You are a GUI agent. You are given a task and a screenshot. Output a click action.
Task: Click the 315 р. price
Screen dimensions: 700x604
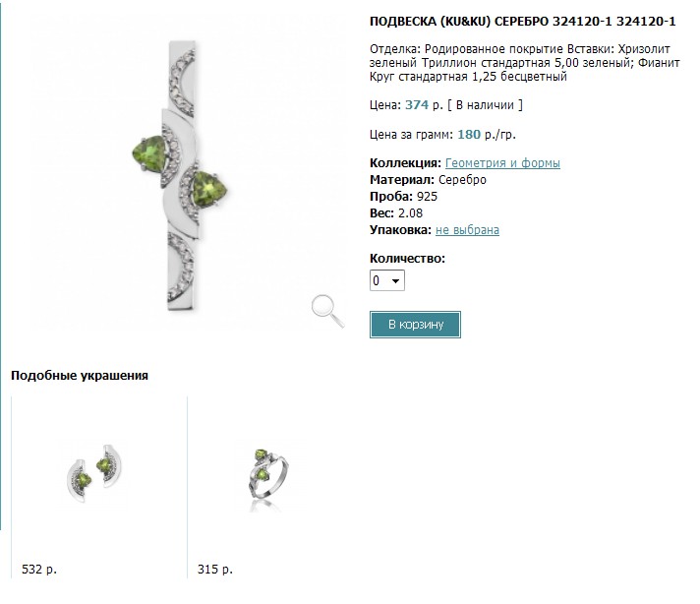pos(213,569)
